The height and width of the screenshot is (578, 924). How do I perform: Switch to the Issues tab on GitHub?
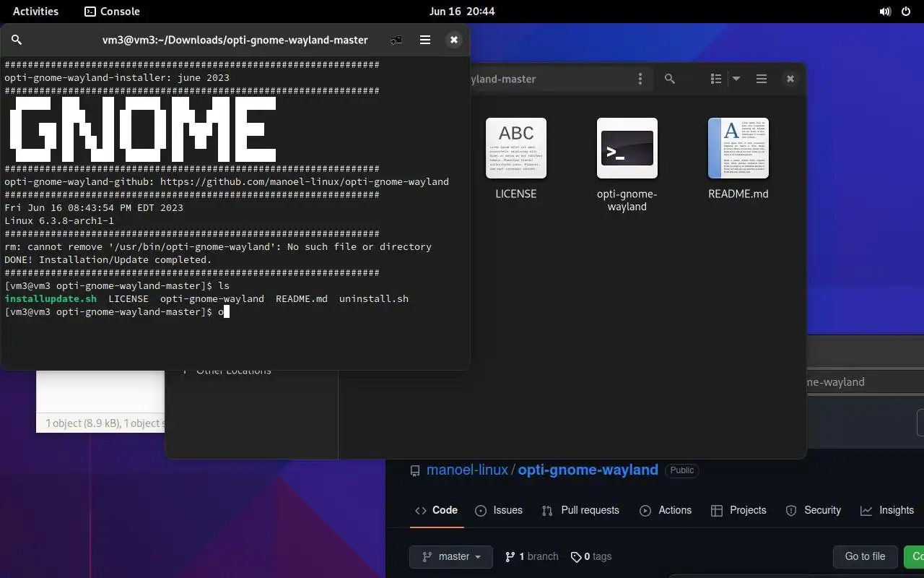click(x=499, y=510)
